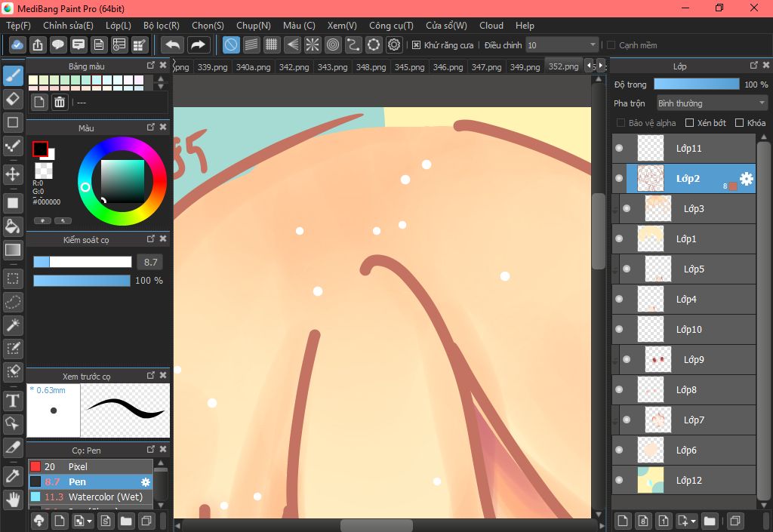The image size is (773, 532).
Task: Enable the Xén bớt checkbox
Action: tap(690, 123)
